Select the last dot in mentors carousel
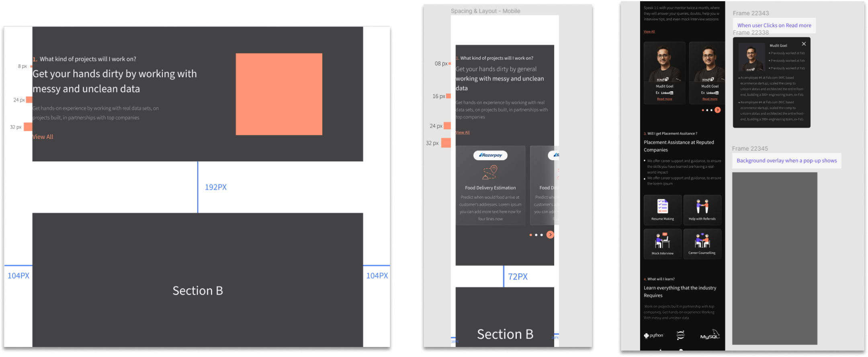Screen dimensions: 868x357 coord(711,110)
